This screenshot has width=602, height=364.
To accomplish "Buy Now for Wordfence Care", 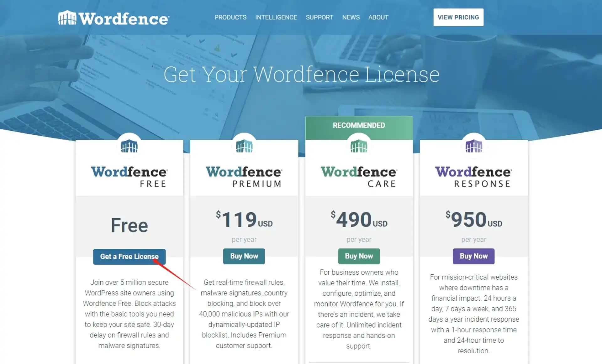I will (x=359, y=256).
